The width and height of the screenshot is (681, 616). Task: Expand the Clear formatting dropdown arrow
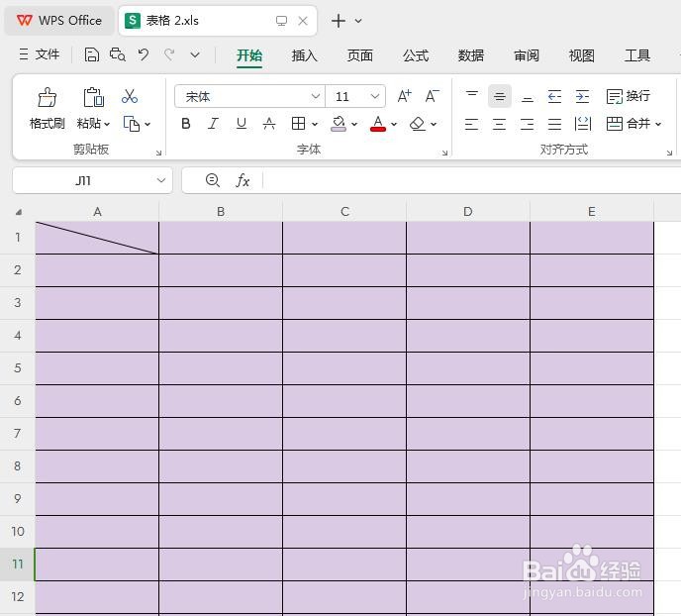click(434, 124)
